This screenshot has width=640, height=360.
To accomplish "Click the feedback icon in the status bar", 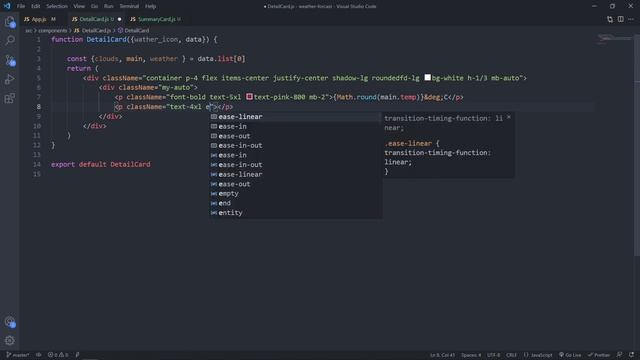I will click(620, 355).
